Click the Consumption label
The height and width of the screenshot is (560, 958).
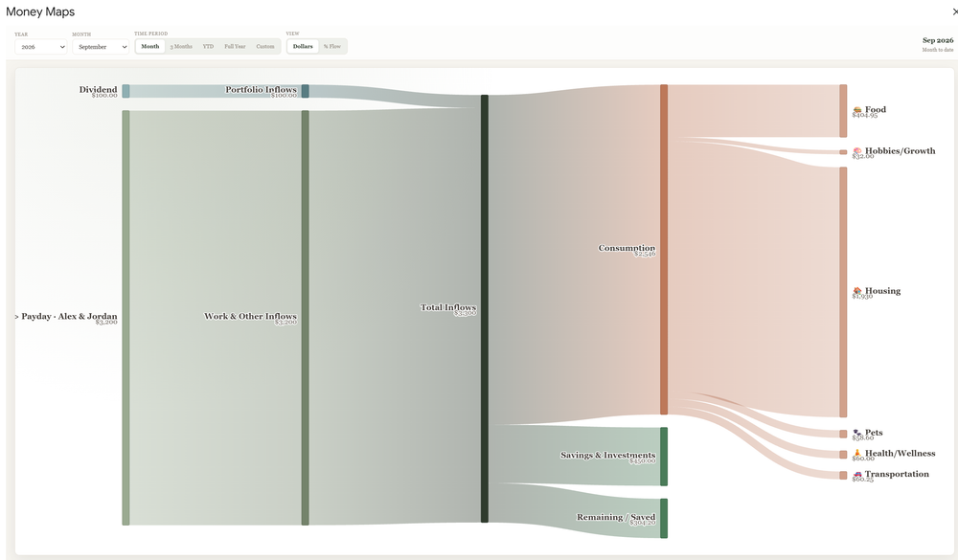pyautogui.click(x=627, y=248)
